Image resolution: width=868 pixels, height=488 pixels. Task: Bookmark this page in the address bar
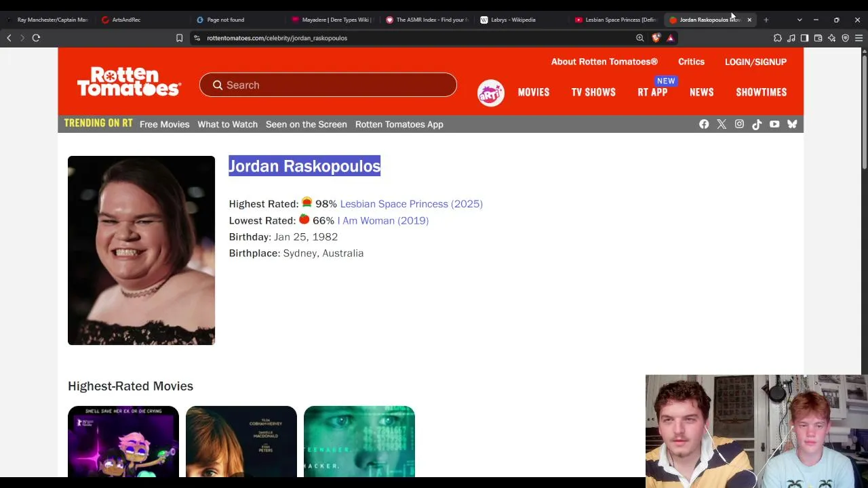pyautogui.click(x=179, y=38)
